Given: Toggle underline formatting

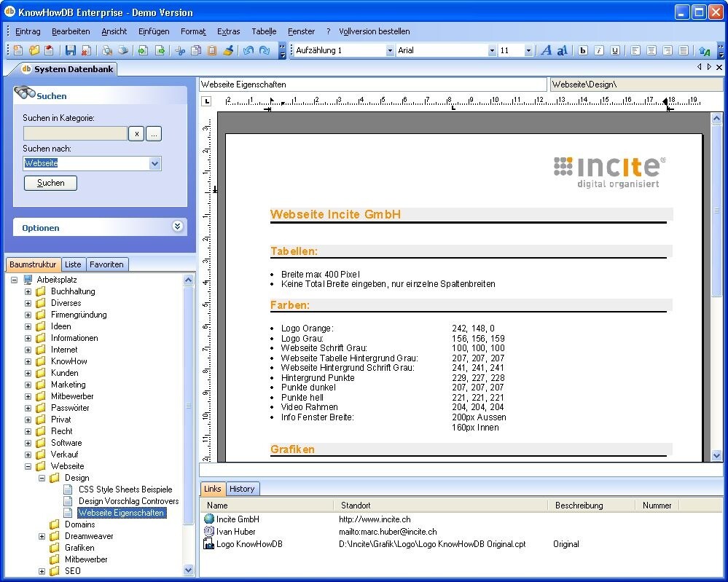Looking at the screenshot, I should [615, 50].
